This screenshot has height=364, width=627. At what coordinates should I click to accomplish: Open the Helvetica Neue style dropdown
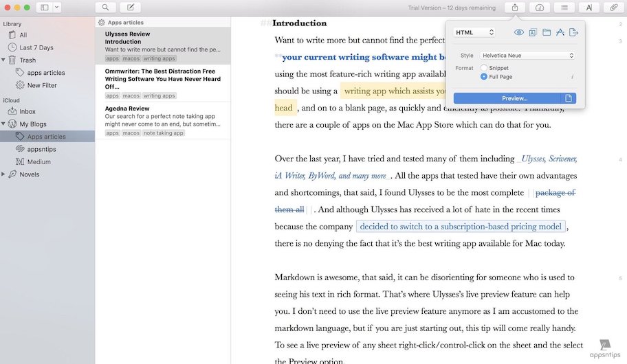(x=527, y=55)
